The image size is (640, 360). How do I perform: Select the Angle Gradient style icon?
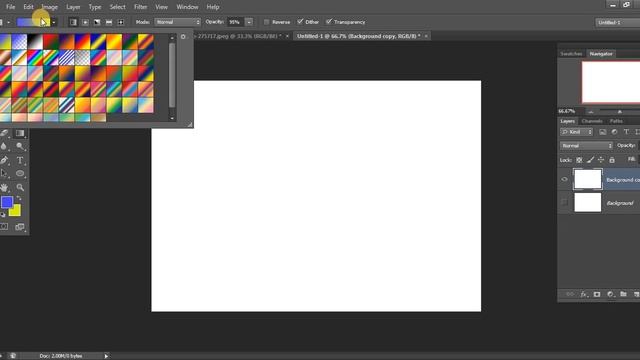pos(97,22)
